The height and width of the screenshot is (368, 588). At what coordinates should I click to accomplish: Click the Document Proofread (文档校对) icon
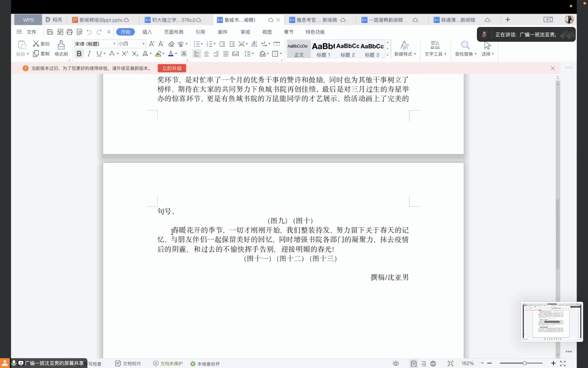tap(118, 363)
